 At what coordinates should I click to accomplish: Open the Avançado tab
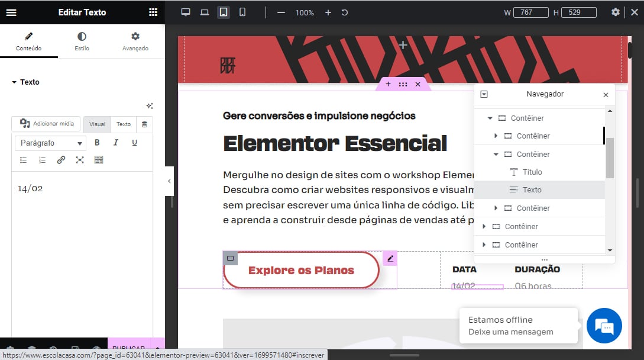[135, 41]
